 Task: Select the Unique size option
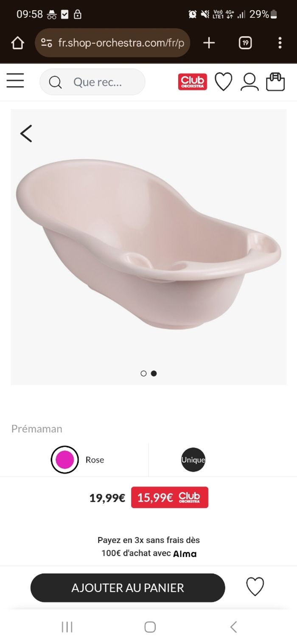[x=193, y=460]
